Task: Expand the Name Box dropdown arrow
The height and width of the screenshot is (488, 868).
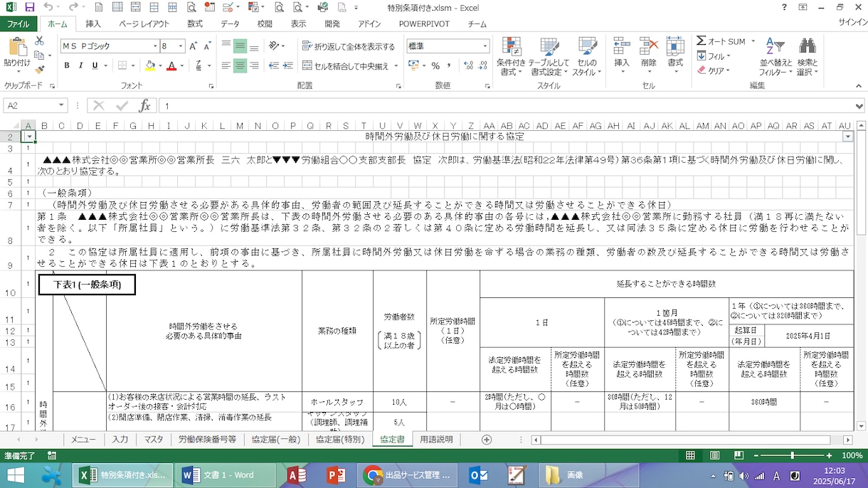Action: (x=62, y=105)
